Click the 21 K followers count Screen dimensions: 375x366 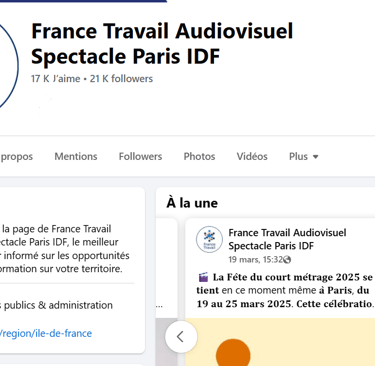coord(121,79)
